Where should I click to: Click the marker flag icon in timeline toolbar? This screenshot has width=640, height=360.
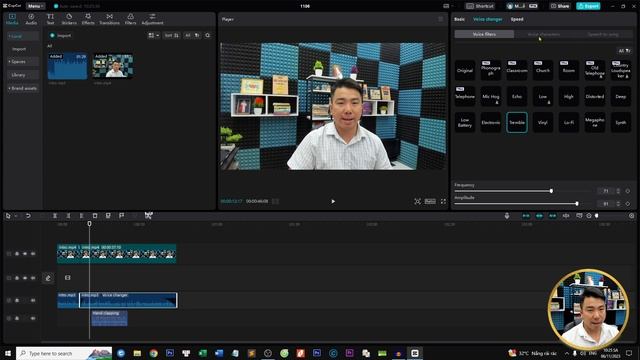point(122,216)
